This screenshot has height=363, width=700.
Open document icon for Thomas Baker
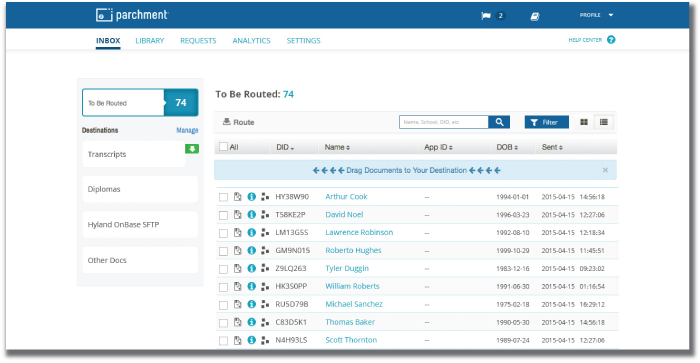238,321
